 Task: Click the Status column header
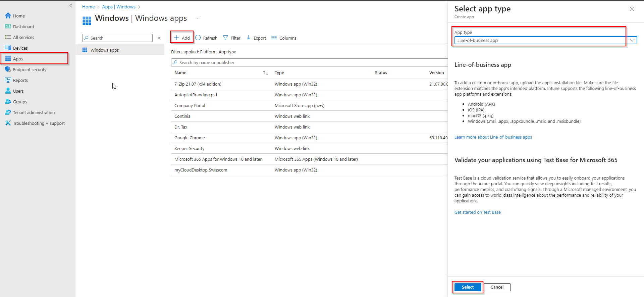coord(381,73)
